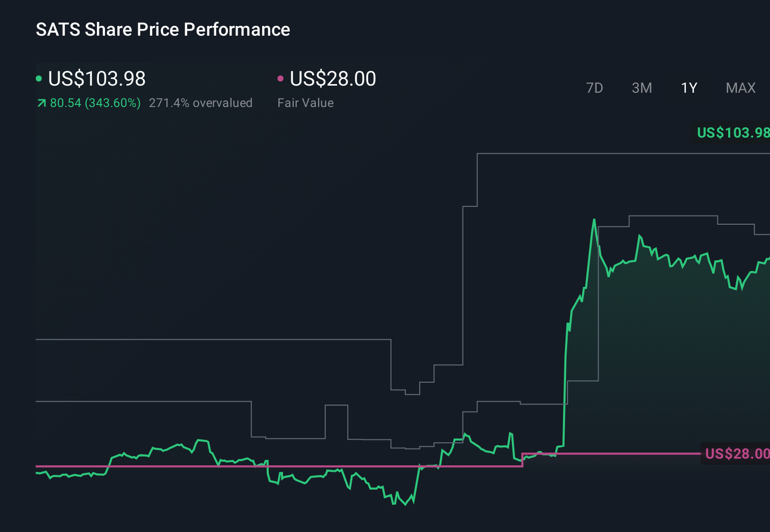
Task: Click the green upward trend arrow icon
Action: [x=41, y=103]
